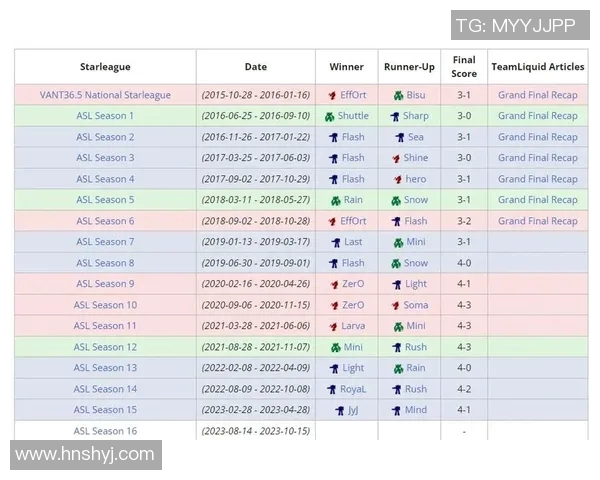600x480 pixels.
Task: Select the race icon beside Sharp
Action: 395,116
